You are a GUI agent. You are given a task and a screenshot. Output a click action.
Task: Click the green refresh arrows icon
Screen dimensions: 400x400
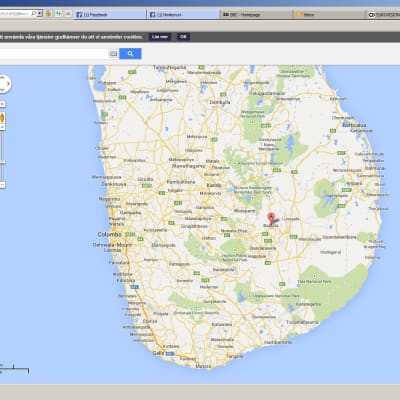pos(58,13)
